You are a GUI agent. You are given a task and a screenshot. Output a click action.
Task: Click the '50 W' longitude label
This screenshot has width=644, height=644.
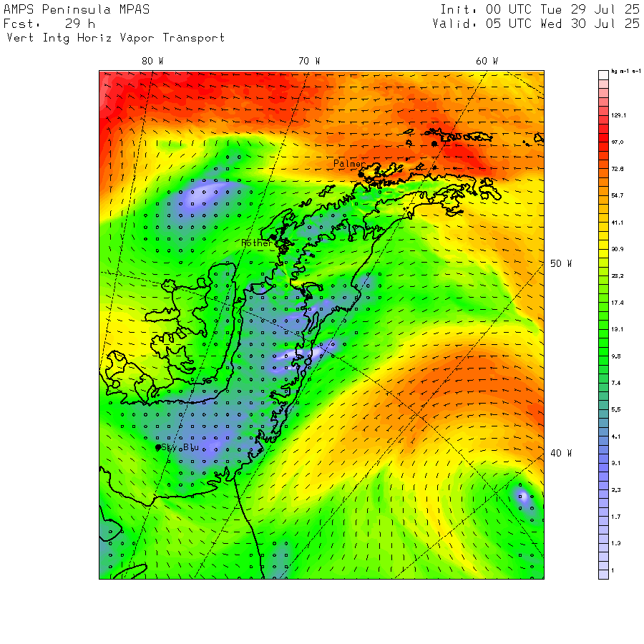point(561,263)
